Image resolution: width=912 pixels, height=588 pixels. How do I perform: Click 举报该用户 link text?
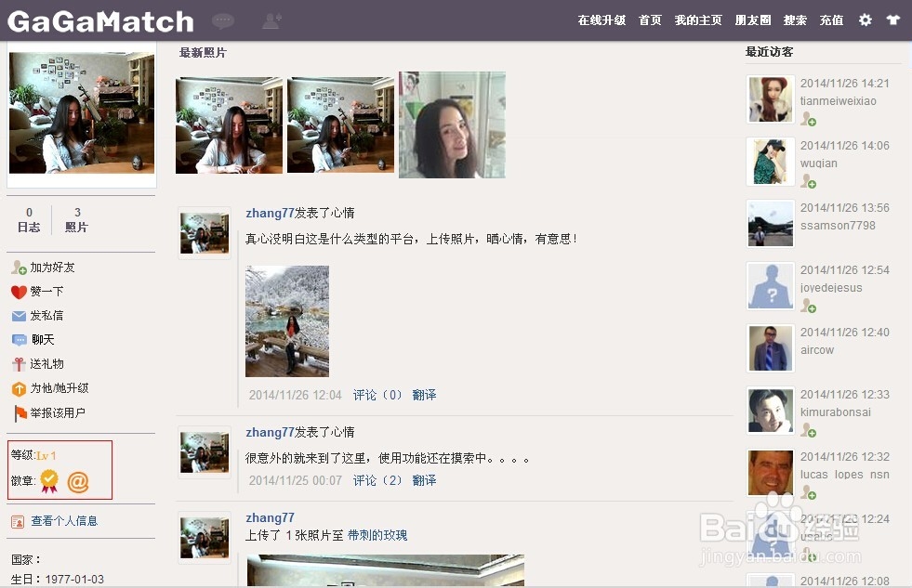point(58,412)
